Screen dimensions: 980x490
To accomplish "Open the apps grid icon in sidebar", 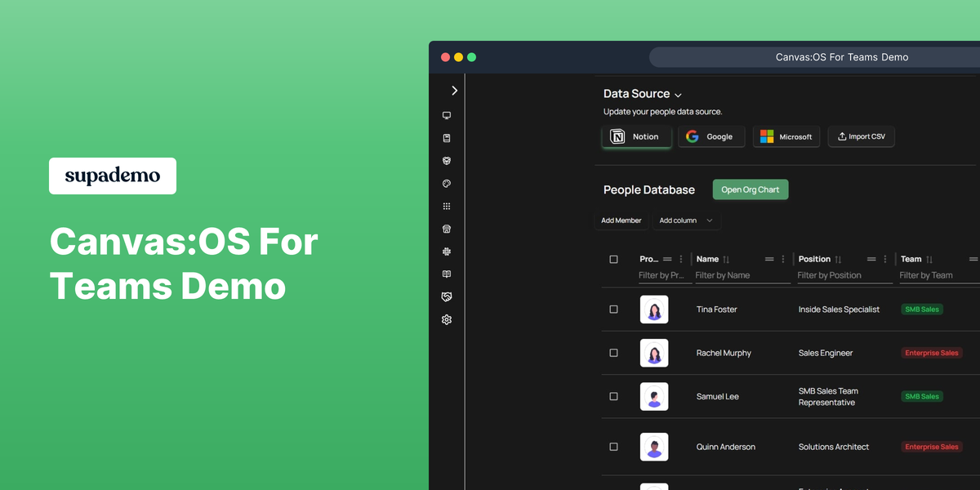I will pyautogui.click(x=447, y=207).
